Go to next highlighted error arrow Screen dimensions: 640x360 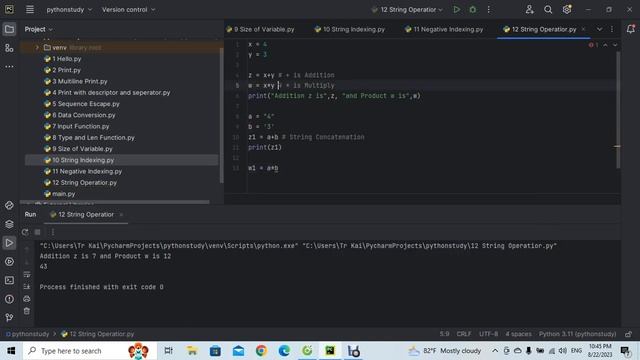pyautogui.click(x=615, y=45)
